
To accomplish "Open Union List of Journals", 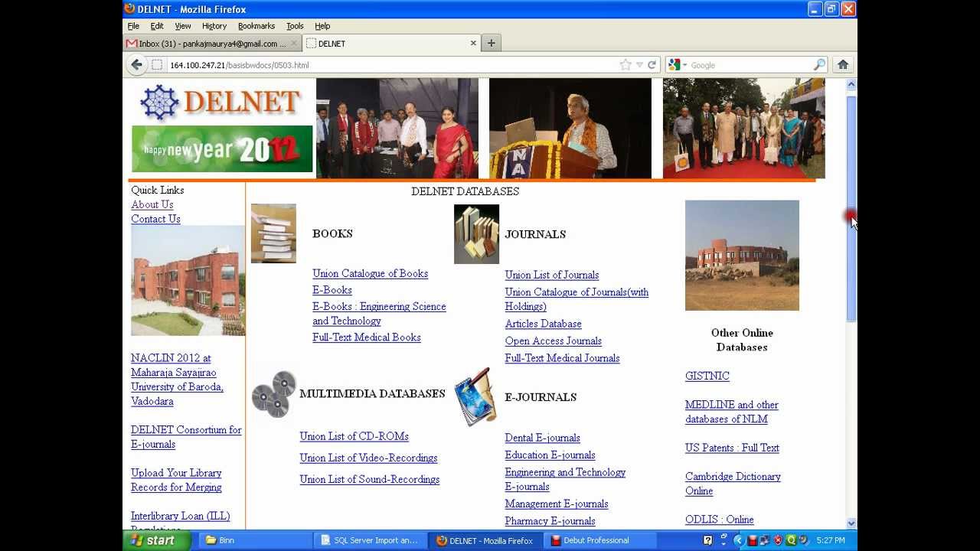I will [552, 275].
